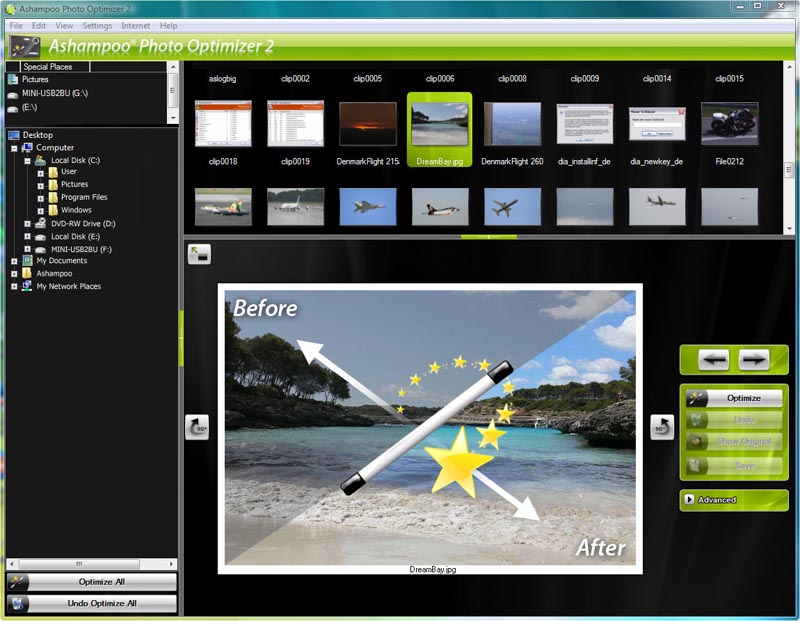Screen dimensions: 800x621
Task: Click the magic wand Optimize button
Action: click(x=734, y=398)
